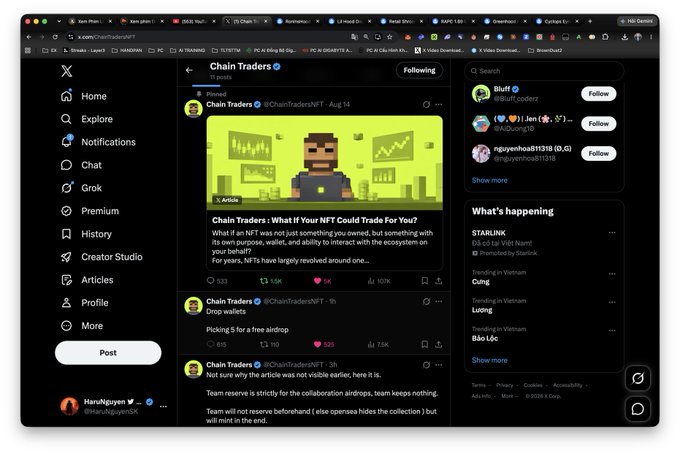Viewport: 680px width, 454px height.
Task: Bookmark this page with the star icon
Action: click(x=389, y=37)
